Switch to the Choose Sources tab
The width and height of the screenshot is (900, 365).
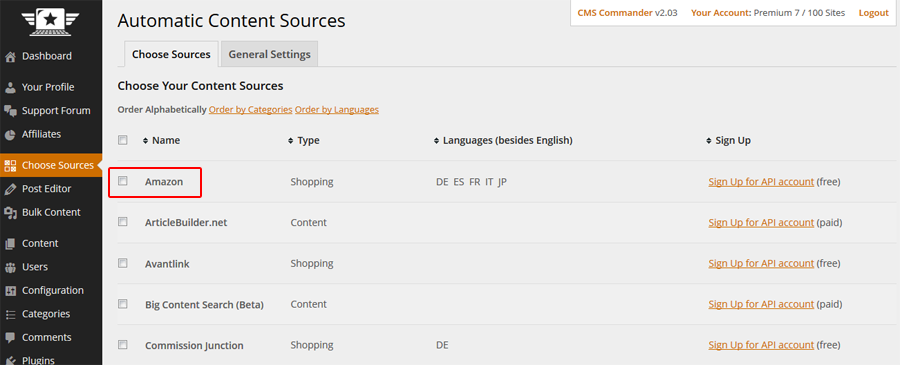171,55
